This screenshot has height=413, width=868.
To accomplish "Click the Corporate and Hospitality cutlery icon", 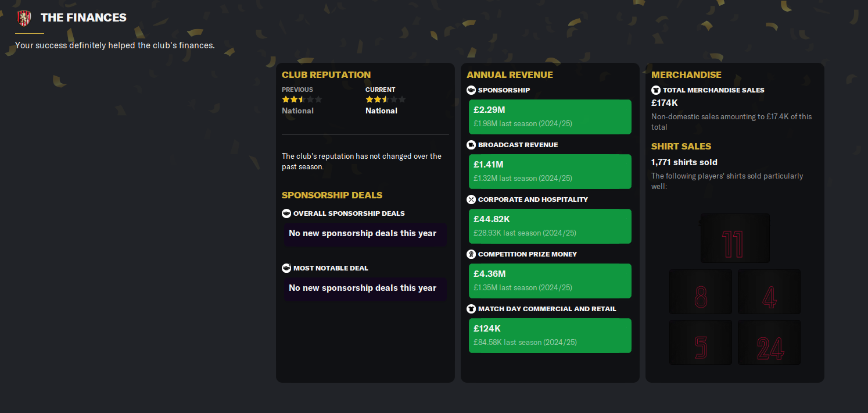I will click(x=471, y=200).
